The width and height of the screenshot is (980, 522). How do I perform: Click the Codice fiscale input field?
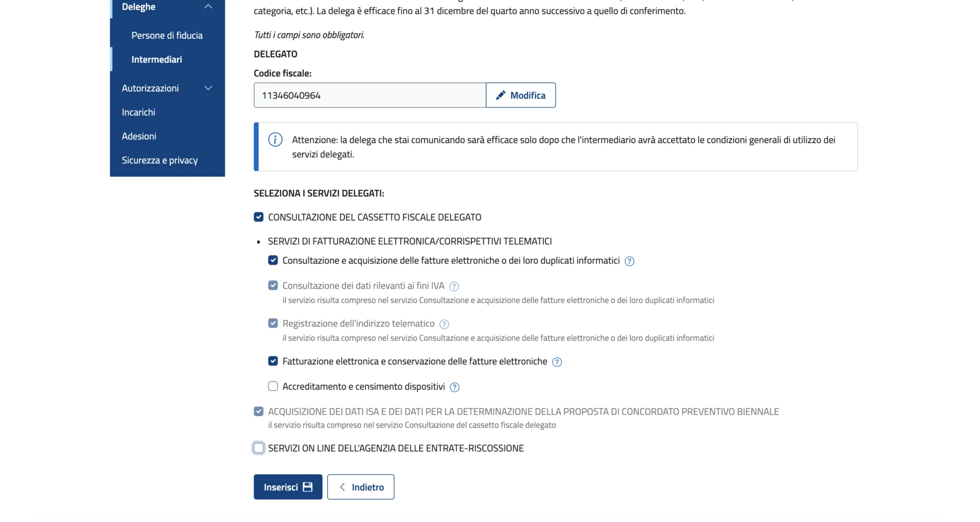point(370,96)
